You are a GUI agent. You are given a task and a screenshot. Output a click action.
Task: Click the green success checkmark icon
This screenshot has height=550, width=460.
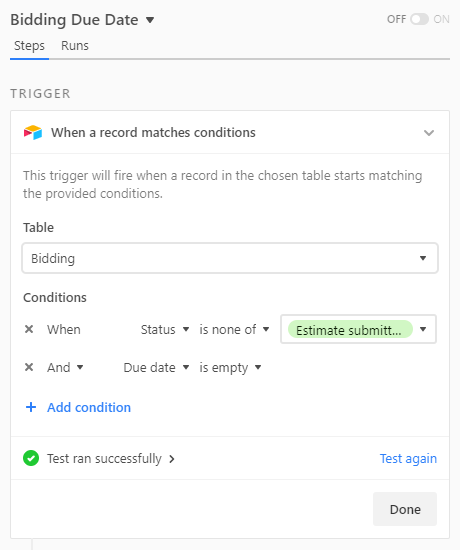click(x=31, y=458)
